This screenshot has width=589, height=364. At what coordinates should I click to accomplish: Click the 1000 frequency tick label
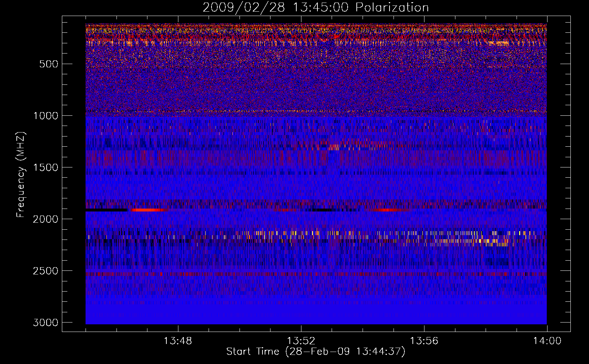(46, 116)
